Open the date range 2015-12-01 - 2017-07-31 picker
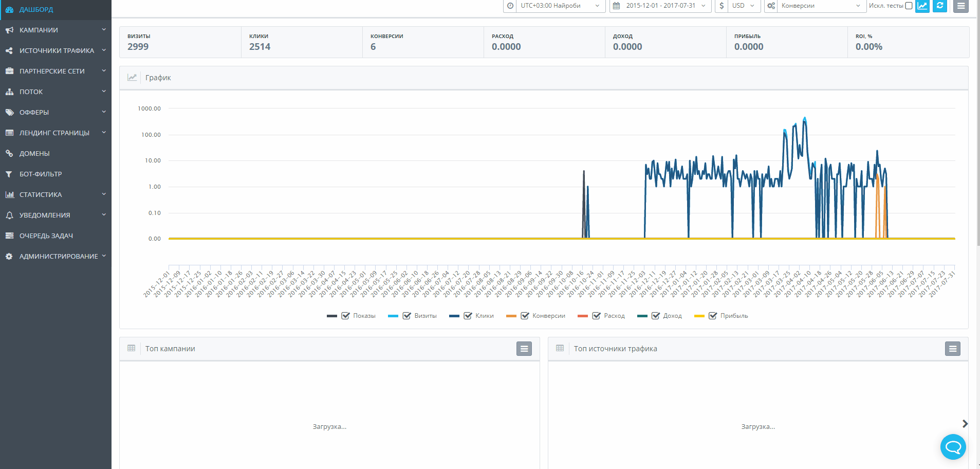The height and width of the screenshot is (469, 980). click(x=666, y=6)
